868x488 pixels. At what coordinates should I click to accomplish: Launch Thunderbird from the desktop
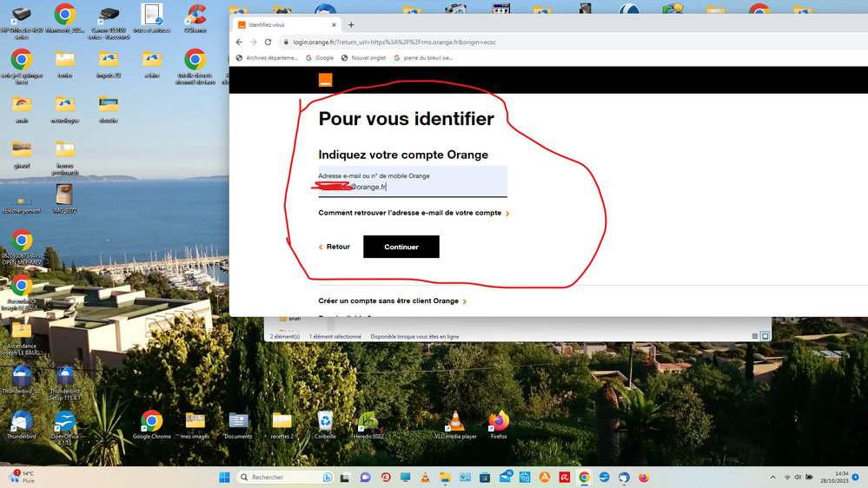22,422
